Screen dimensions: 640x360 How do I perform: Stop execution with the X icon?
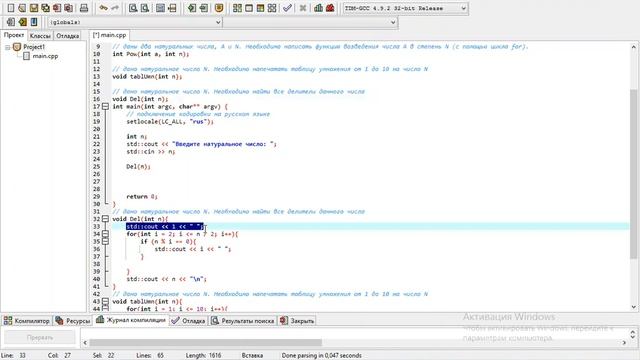303,8
